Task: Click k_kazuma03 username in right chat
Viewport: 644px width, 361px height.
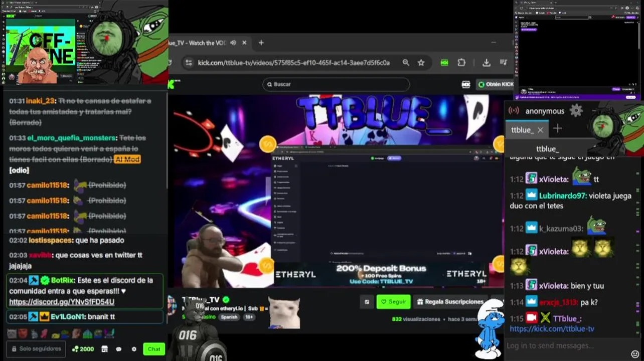Action: coord(561,229)
